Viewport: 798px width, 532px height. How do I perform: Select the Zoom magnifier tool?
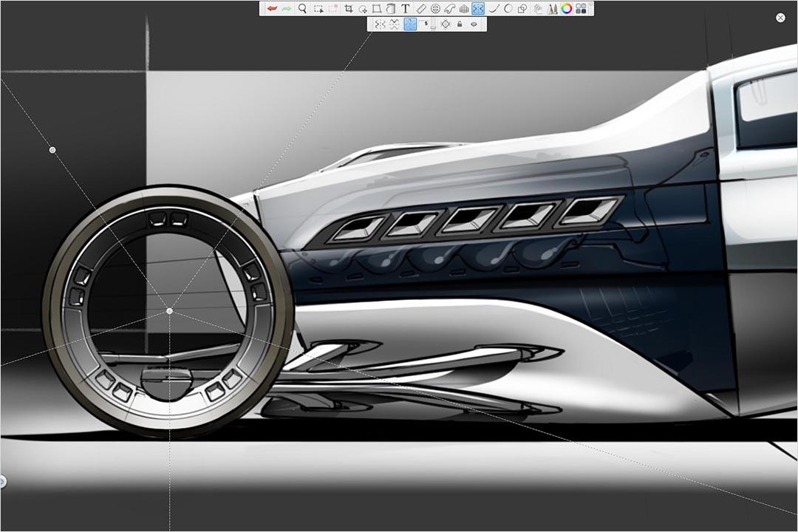pos(301,7)
